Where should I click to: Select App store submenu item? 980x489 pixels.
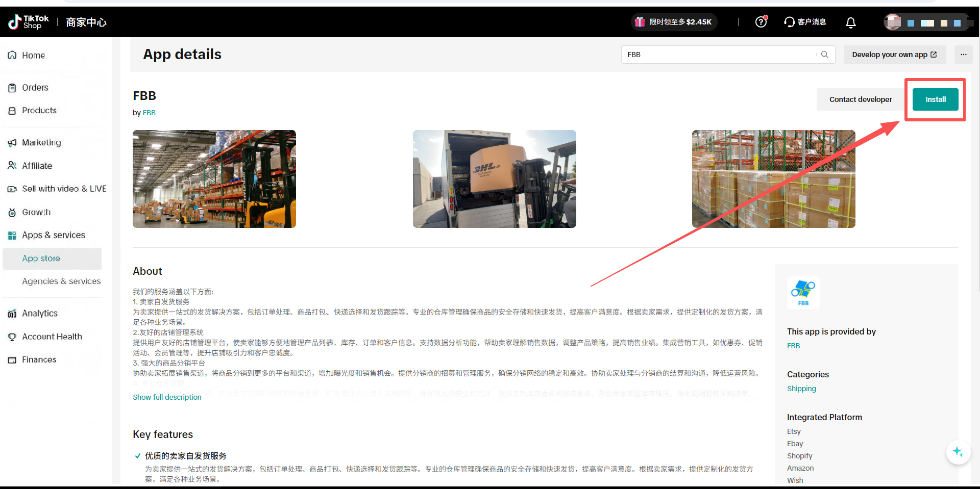point(52,259)
